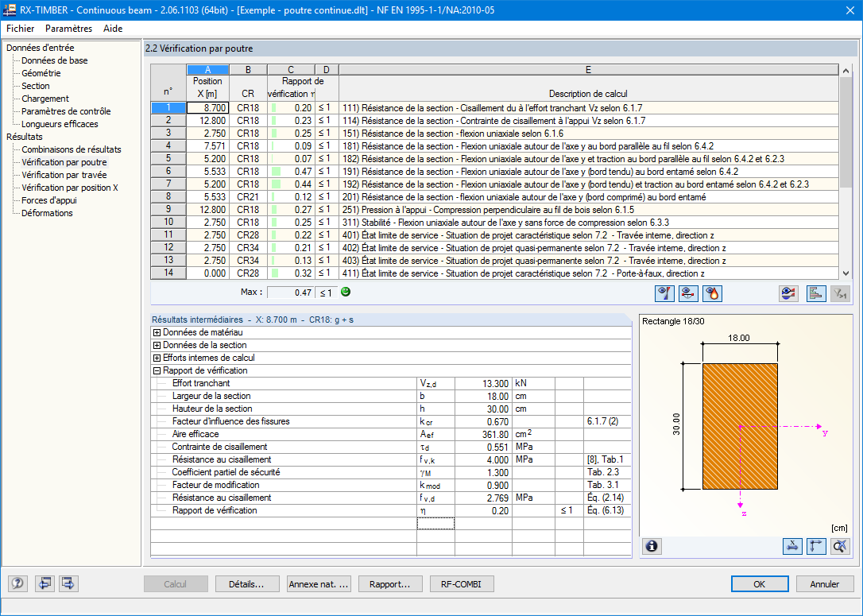The image size is (863, 616).
Task: Open the Paramètres menu
Action: [69, 29]
